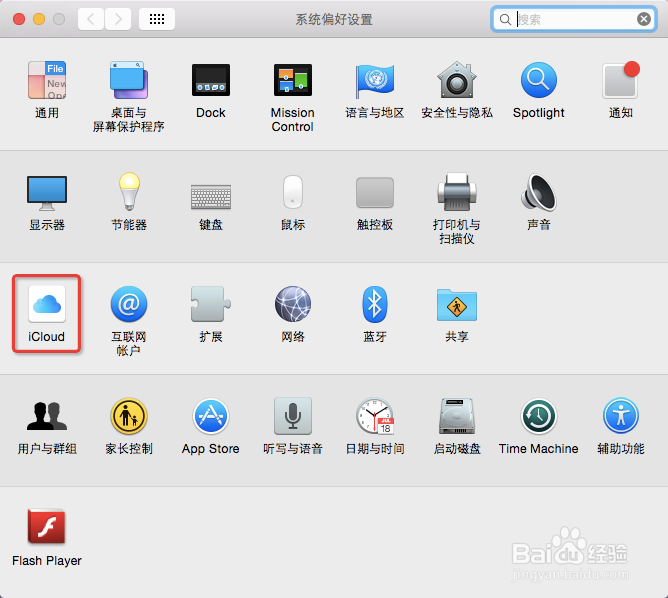Click the search magnifier icon in field
Viewport: 668px width, 598px height.
505,20
